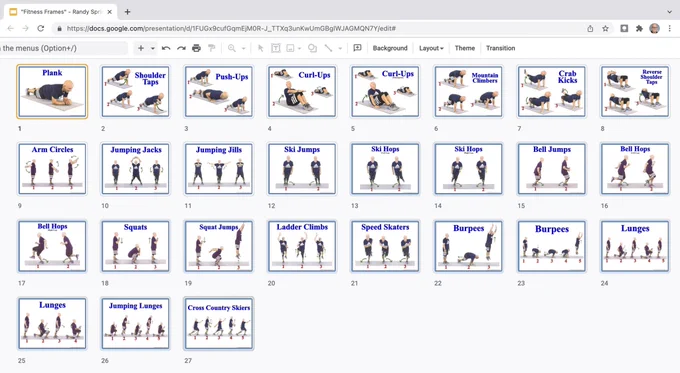
Task: Click the new slide plus button
Action: click(141, 48)
